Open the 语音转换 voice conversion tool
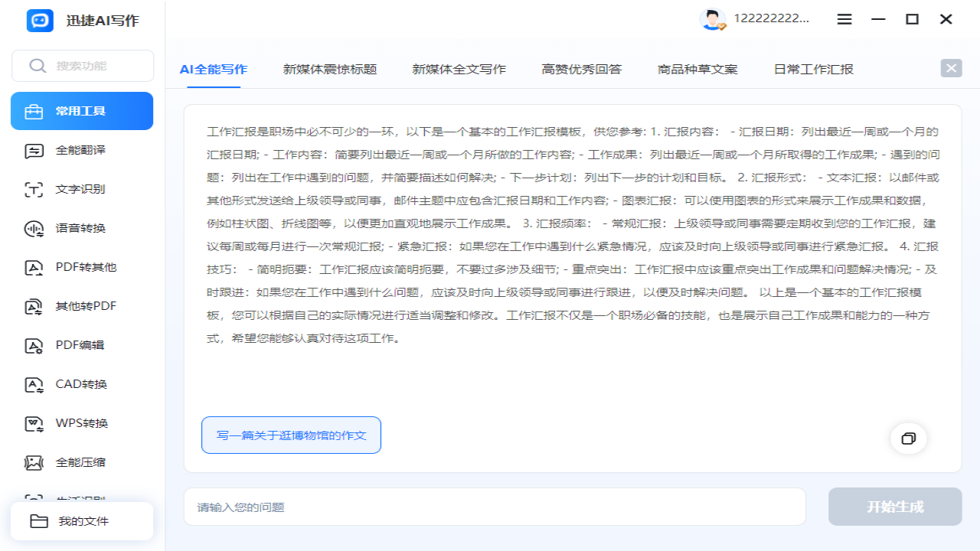980x551 pixels. point(81,227)
